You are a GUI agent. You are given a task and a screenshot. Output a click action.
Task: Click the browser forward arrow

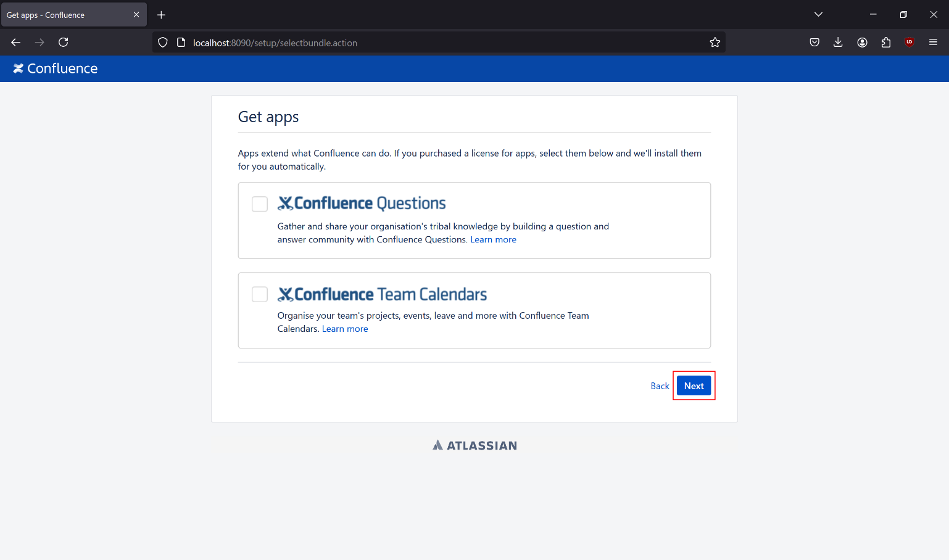pos(39,43)
